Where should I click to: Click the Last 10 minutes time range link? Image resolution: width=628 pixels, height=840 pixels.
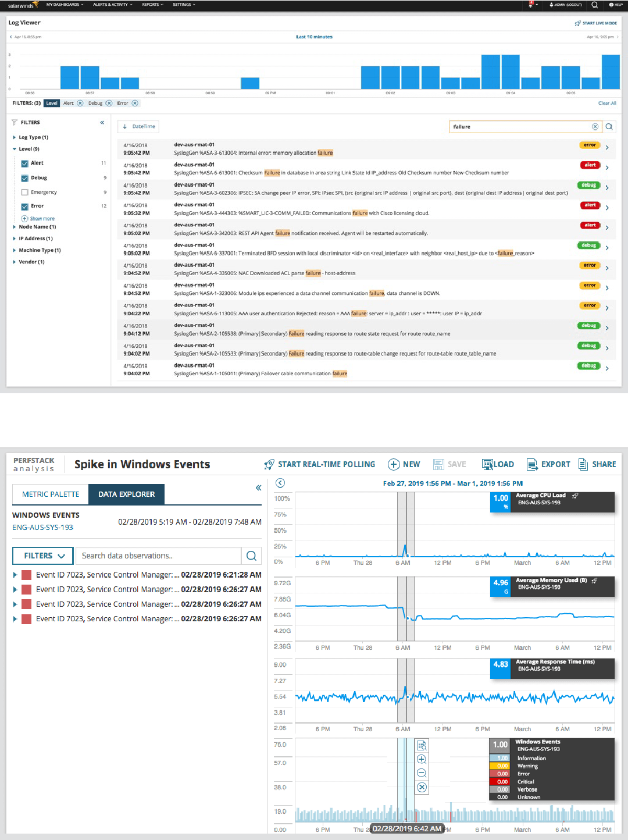tap(314, 37)
